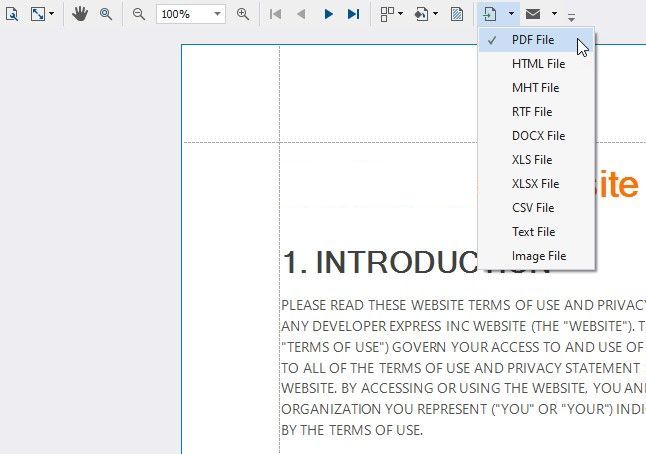Click the Export Document icon
Image resolution: width=646 pixels, height=454 pixels.
pos(489,14)
